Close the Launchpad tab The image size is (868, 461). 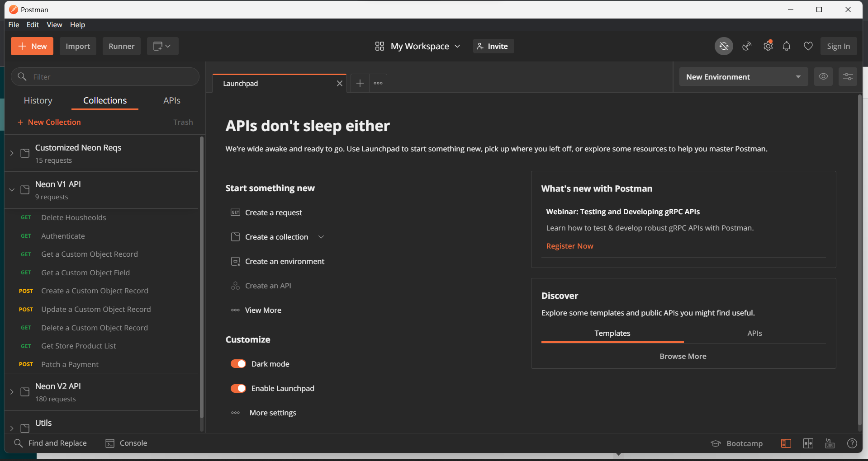pyautogui.click(x=339, y=84)
